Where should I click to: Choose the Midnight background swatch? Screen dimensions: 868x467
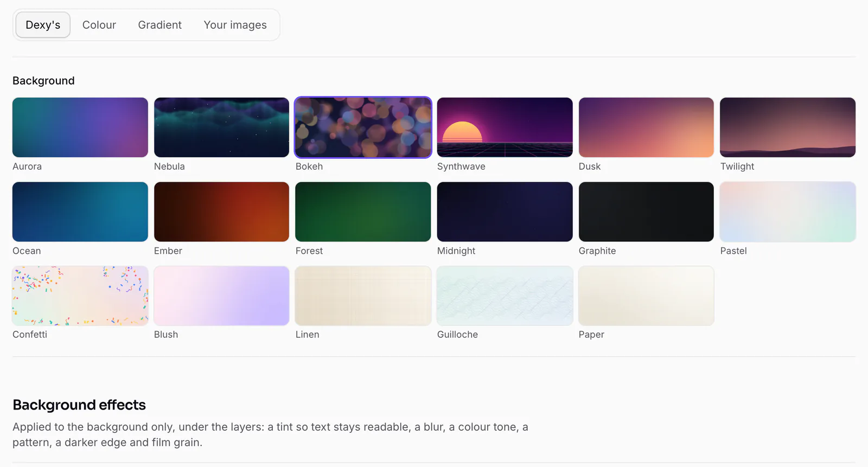(505, 212)
